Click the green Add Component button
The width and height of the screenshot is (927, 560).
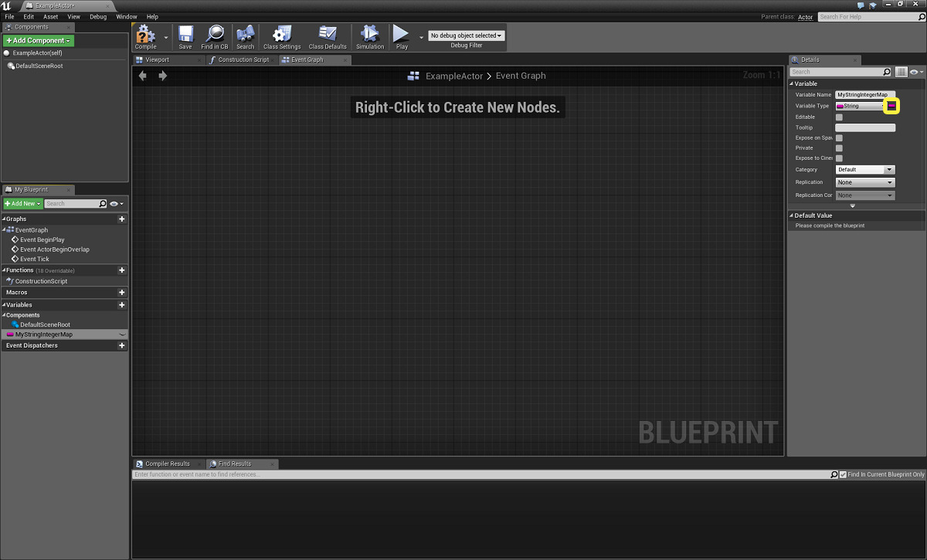tap(39, 40)
